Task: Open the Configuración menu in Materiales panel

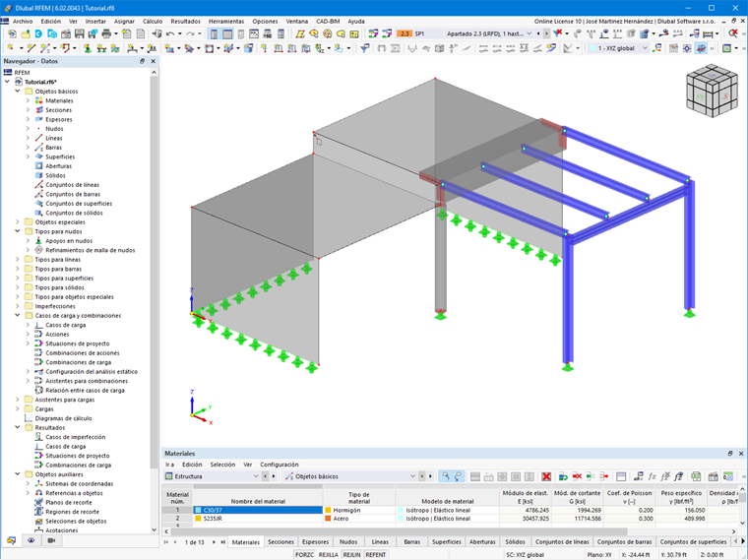Action: coord(280,465)
